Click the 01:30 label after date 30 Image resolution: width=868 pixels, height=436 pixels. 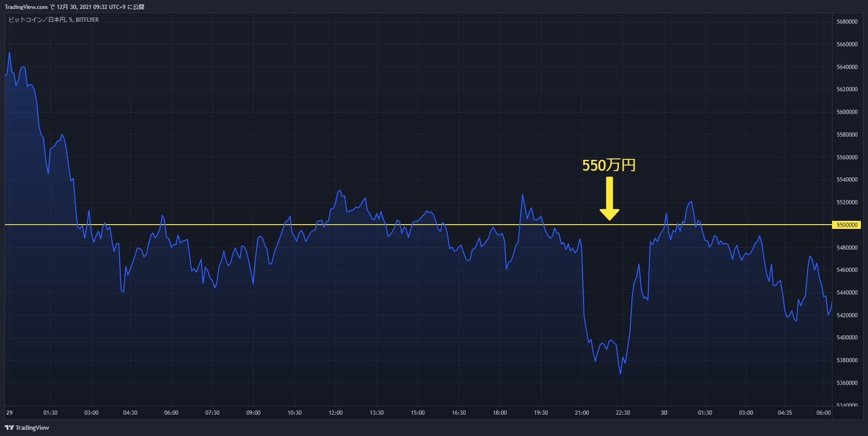pos(705,413)
